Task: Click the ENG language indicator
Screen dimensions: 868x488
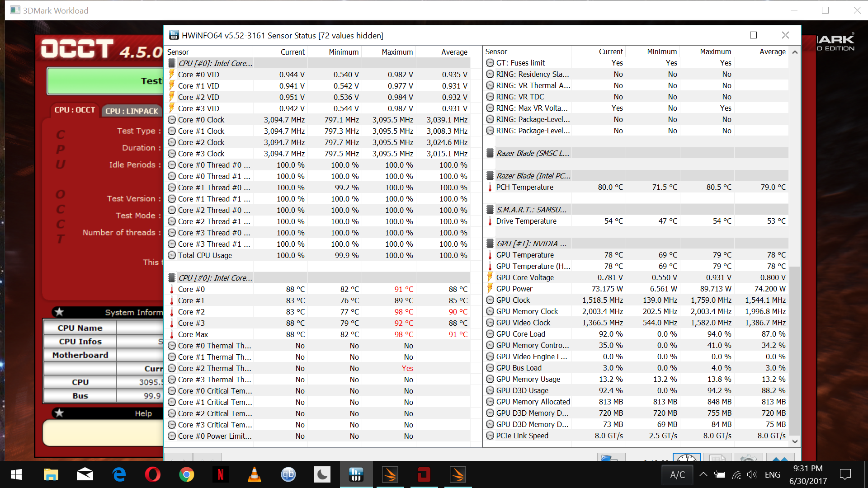Action: [773, 475]
